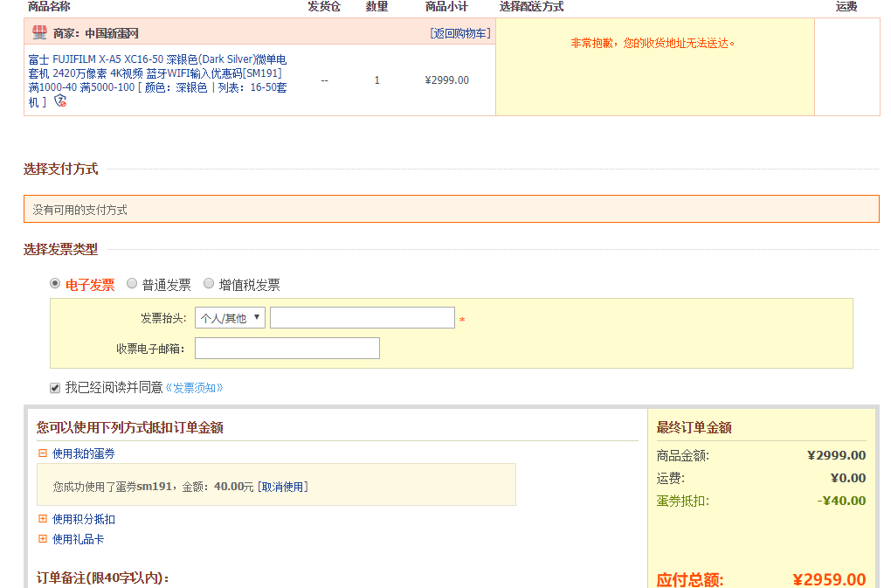Choose the 普通发票 invoice type
Screen dimensions: 891x588
click(132, 284)
